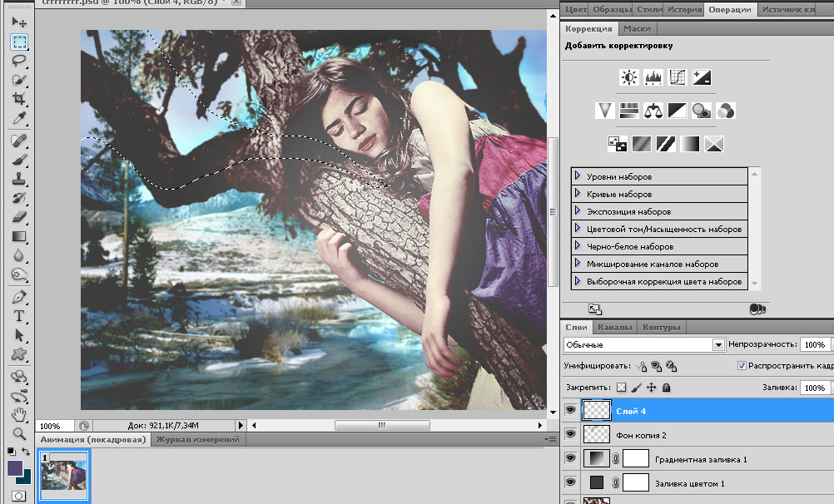Select the Pen tool

pos(18,297)
